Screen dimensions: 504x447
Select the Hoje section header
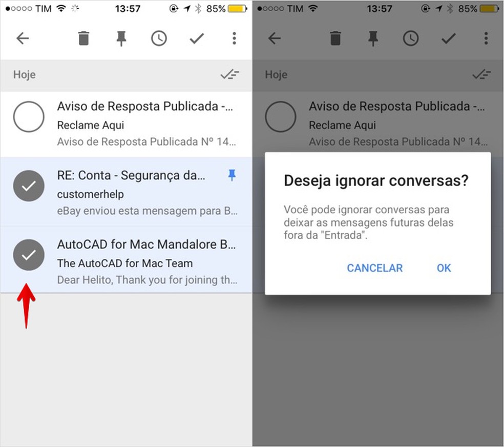pyautogui.click(x=24, y=74)
